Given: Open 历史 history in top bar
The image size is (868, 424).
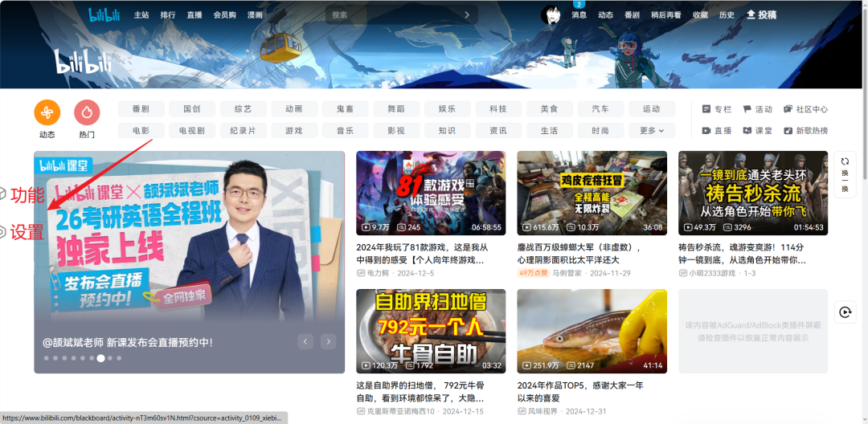Looking at the screenshot, I should [727, 15].
